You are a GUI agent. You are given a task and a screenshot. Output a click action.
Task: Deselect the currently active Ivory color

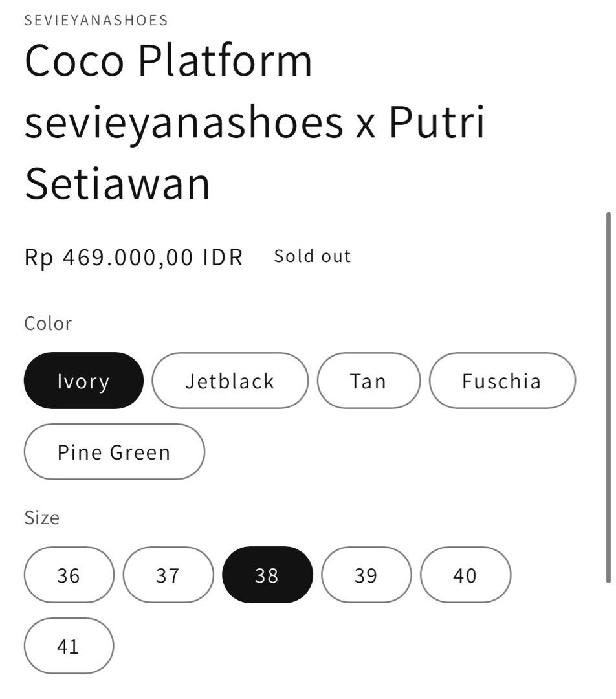83,381
